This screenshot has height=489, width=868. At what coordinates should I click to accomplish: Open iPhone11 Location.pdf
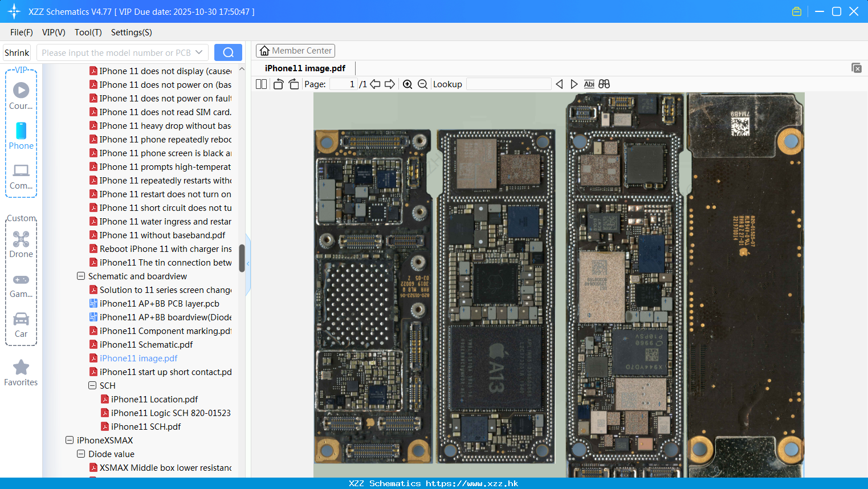154,399
